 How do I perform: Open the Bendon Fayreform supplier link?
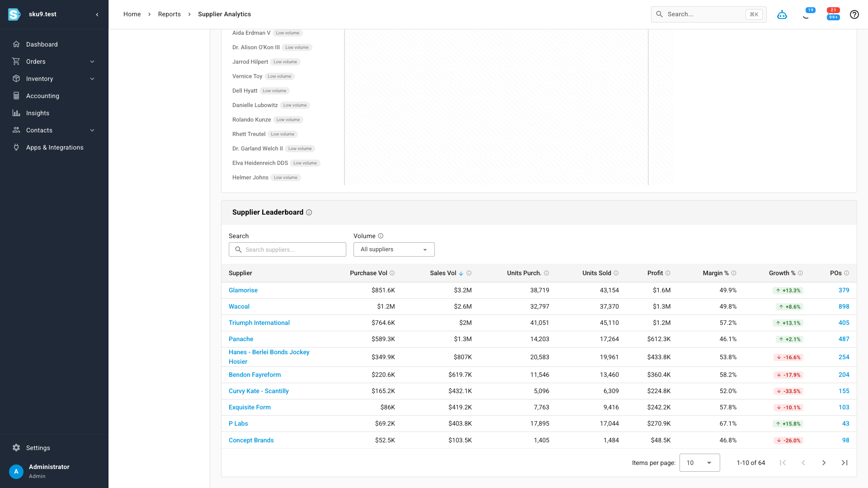255,375
